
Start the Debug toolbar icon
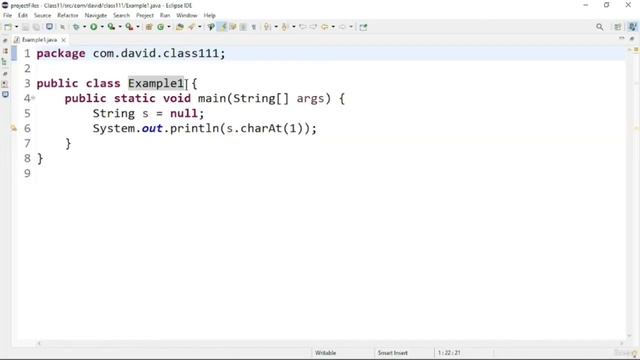pyautogui.click(x=76, y=27)
